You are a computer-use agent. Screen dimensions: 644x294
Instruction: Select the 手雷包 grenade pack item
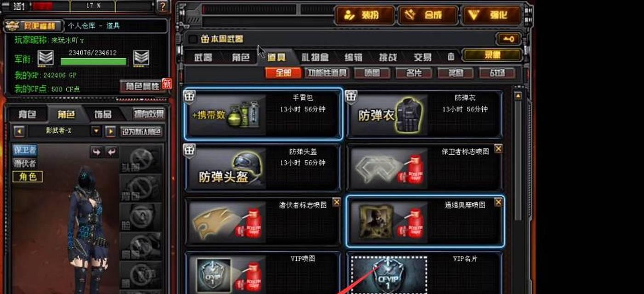coord(263,114)
